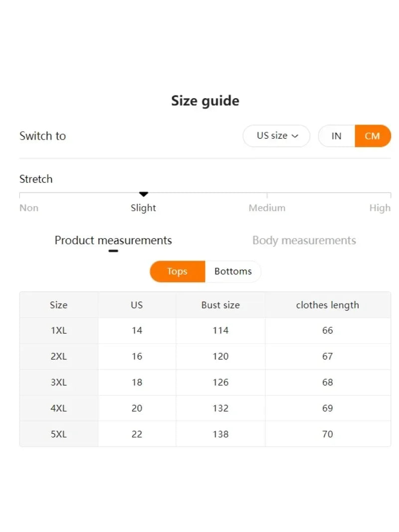Select the 1XL size row

click(58, 331)
